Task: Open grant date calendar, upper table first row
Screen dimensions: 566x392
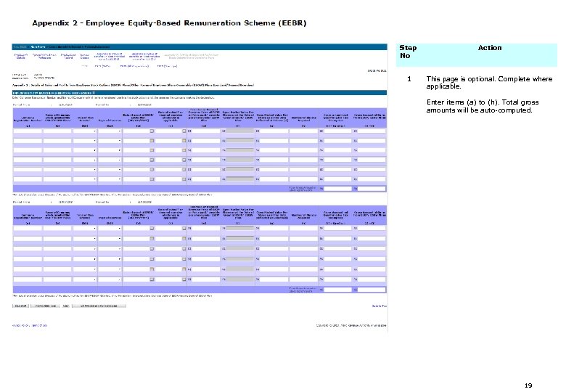Action: click(152, 131)
